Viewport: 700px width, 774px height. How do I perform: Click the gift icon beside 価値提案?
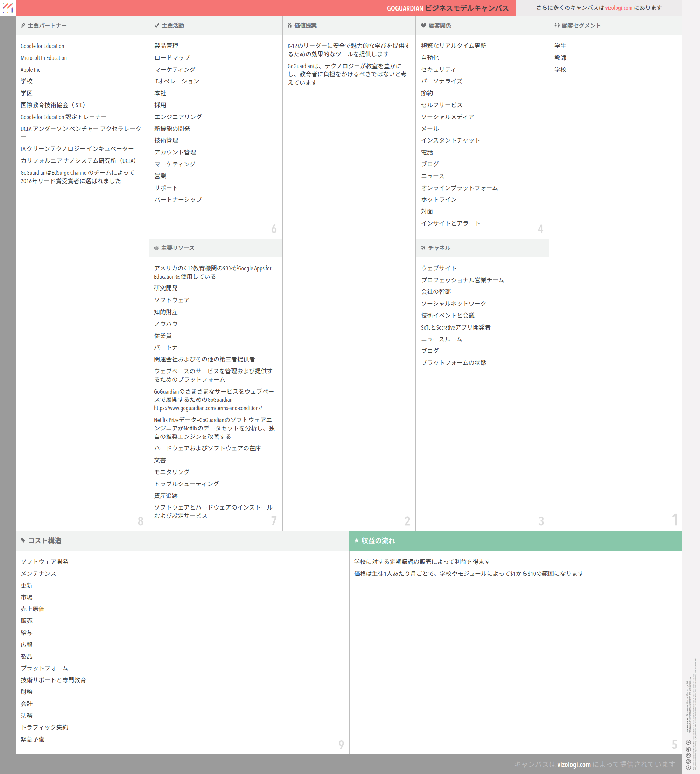click(x=290, y=26)
